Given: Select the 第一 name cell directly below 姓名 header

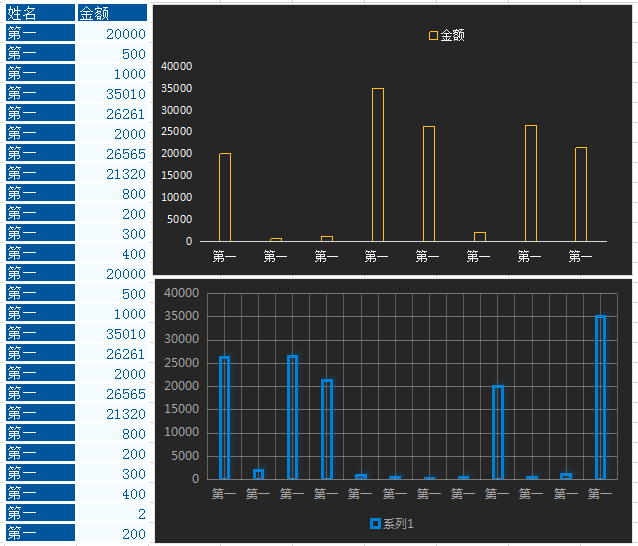Looking at the screenshot, I should [40, 33].
